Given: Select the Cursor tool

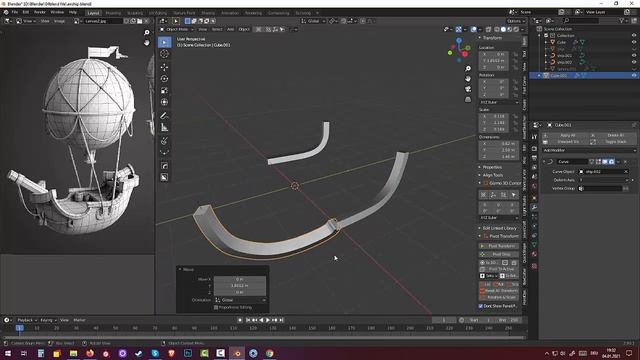Looking at the screenshot, I should coord(164,54).
